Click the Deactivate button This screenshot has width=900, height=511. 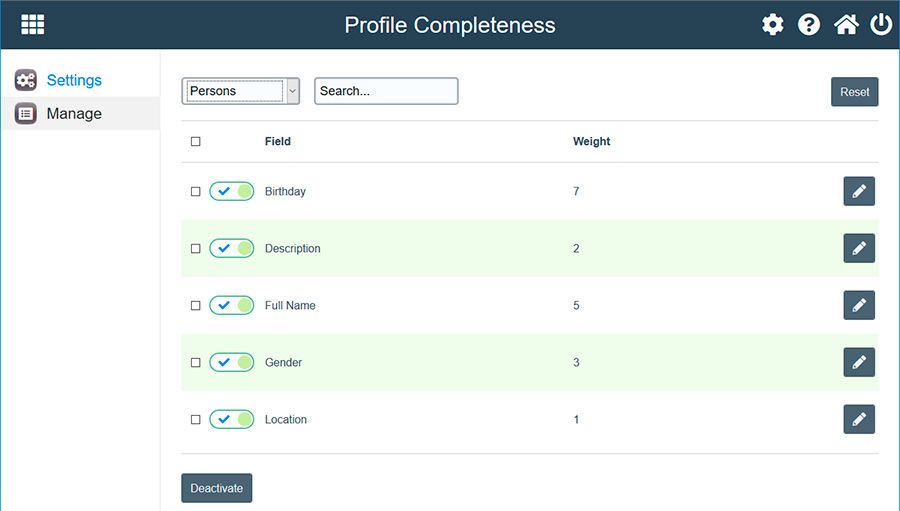tap(217, 488)
